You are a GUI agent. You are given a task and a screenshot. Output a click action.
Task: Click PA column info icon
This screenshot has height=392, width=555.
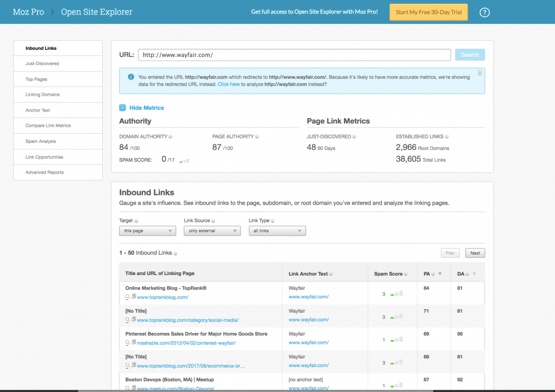coord(433,274)
